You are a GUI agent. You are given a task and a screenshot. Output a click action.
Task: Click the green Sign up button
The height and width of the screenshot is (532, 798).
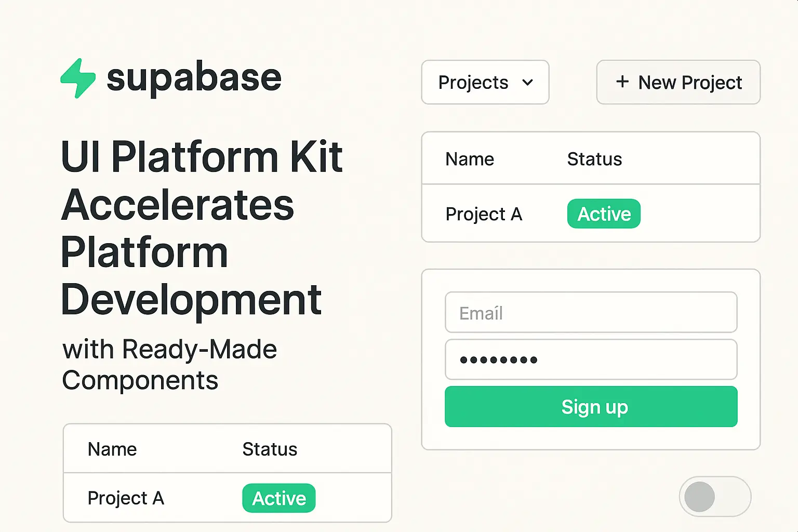click(591, 407)
